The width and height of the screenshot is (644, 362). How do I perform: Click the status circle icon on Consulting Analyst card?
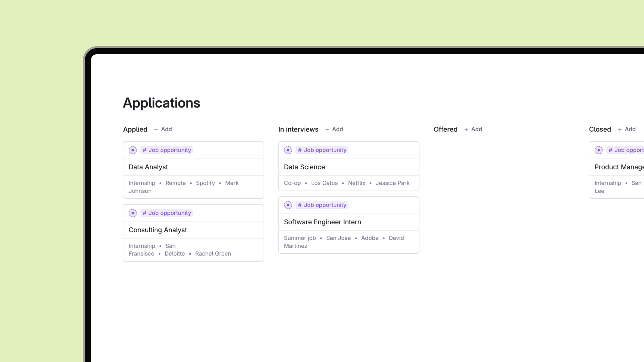tap(133, 213)
